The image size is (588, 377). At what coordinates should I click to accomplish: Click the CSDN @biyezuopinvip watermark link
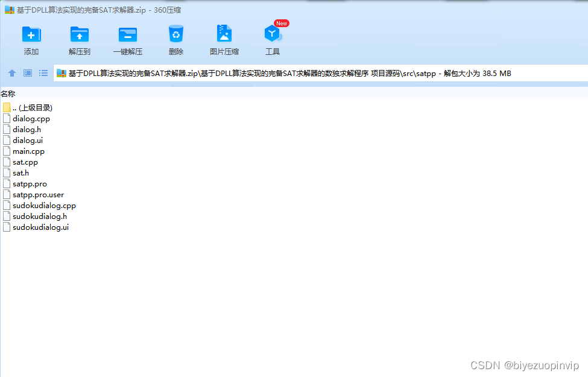click(522, 364)
